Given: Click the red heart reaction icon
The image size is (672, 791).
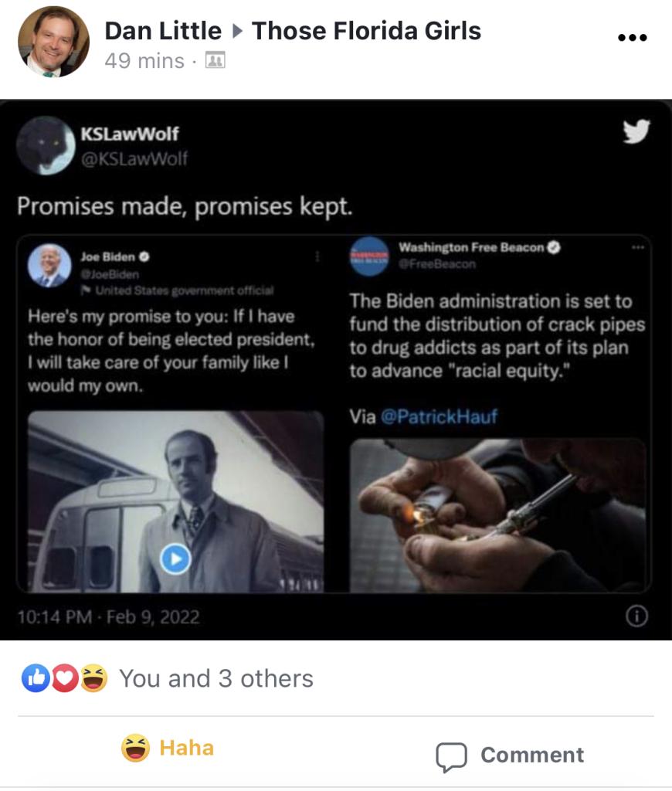Looking at the screenshot, I should click(64, 678).
